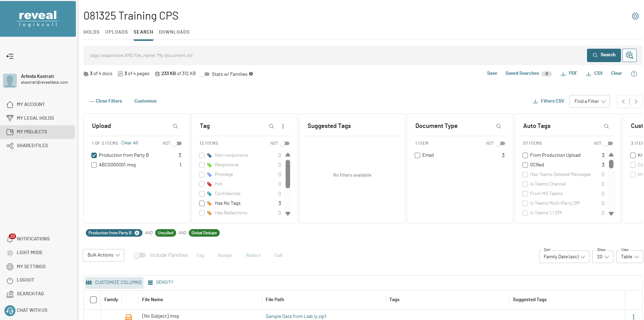Collapse filters with Close Filters
Viewport: 644px width, 320px height.
105,101
